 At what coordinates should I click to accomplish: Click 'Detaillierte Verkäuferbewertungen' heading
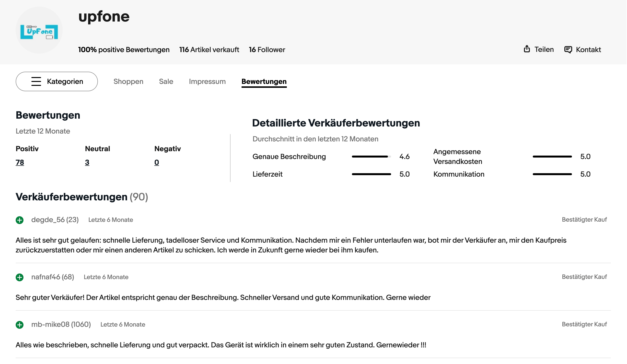337,123
